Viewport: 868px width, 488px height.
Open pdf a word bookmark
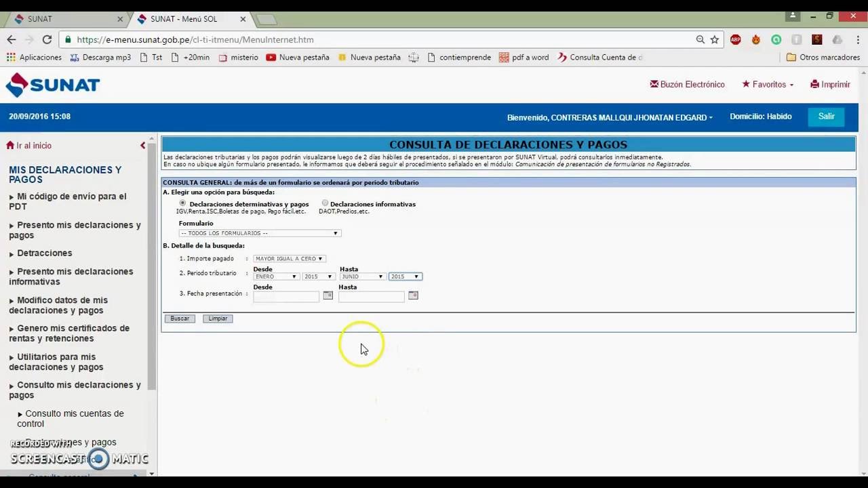click(x=524, y=58)
